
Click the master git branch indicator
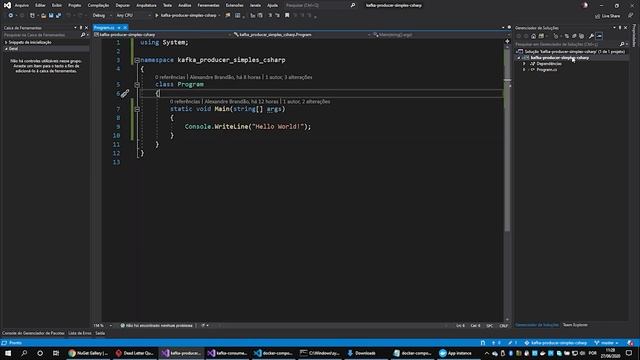point(607,343)
